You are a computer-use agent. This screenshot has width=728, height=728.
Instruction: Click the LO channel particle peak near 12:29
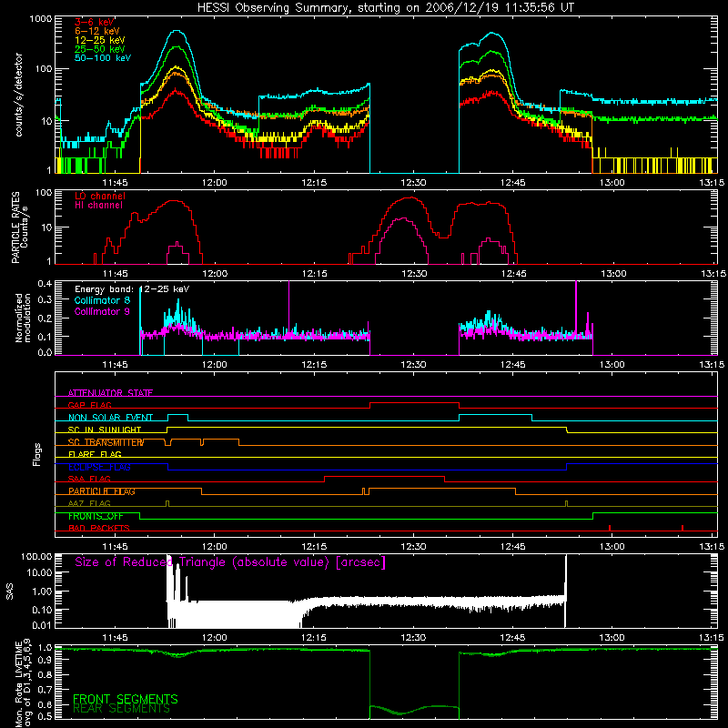(x=409, y=198)
